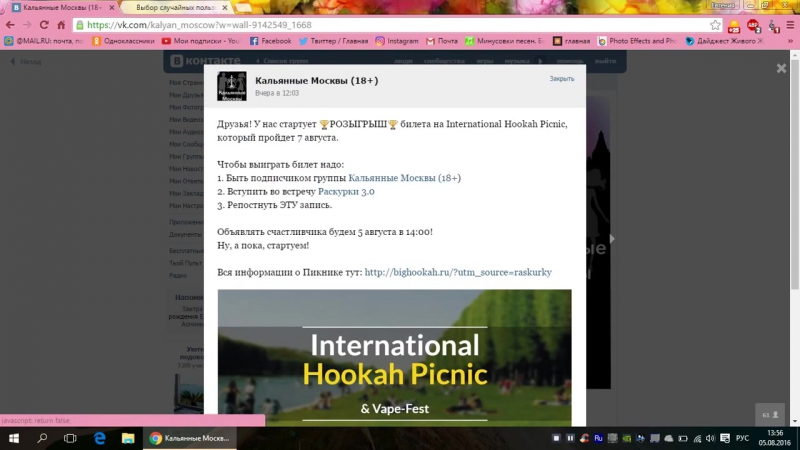This screenshot has height=450, width=800.
Task: Open the музыка header menu item
Action: click(x=517, y=61)
